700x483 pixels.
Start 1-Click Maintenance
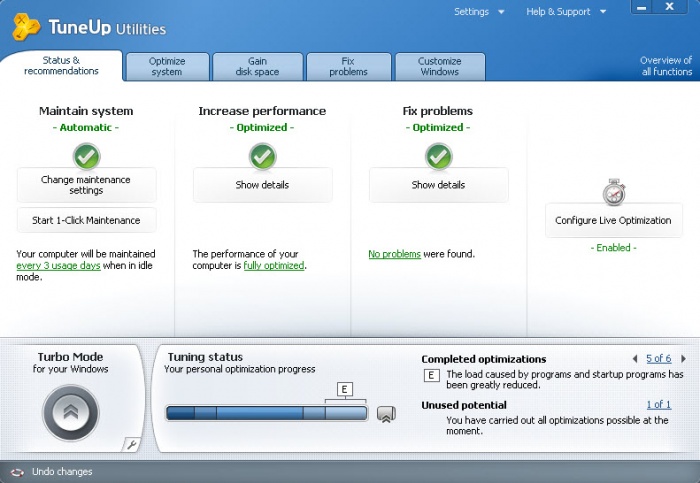(x=87, y=220)
